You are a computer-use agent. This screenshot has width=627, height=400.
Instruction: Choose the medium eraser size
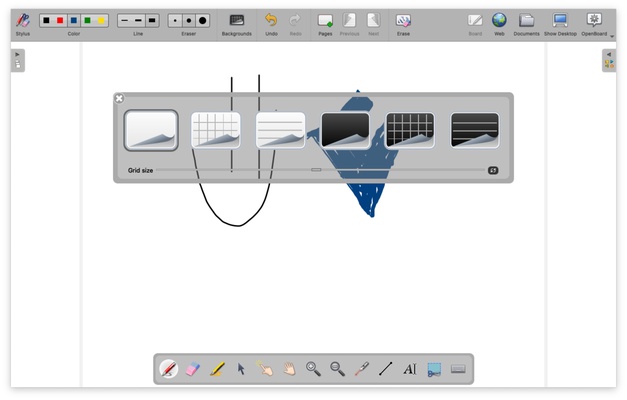pyautogui.click(x=189, y=20)
